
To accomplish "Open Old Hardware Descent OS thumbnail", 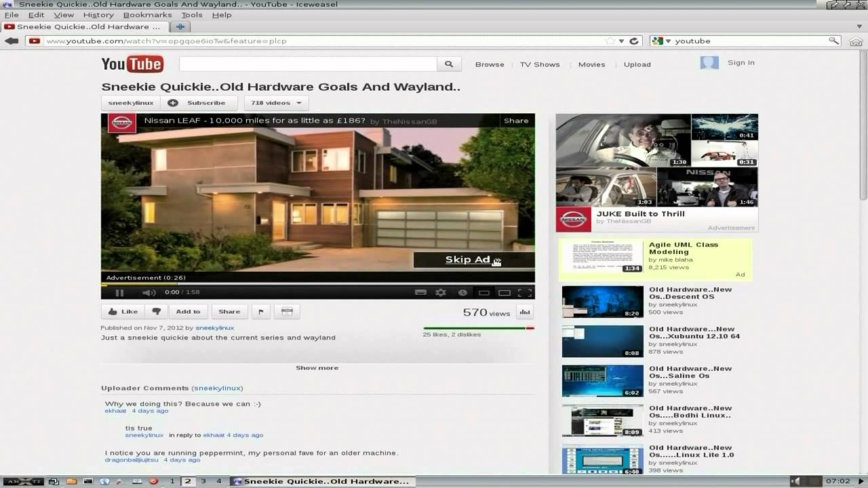I will [602, 302].
